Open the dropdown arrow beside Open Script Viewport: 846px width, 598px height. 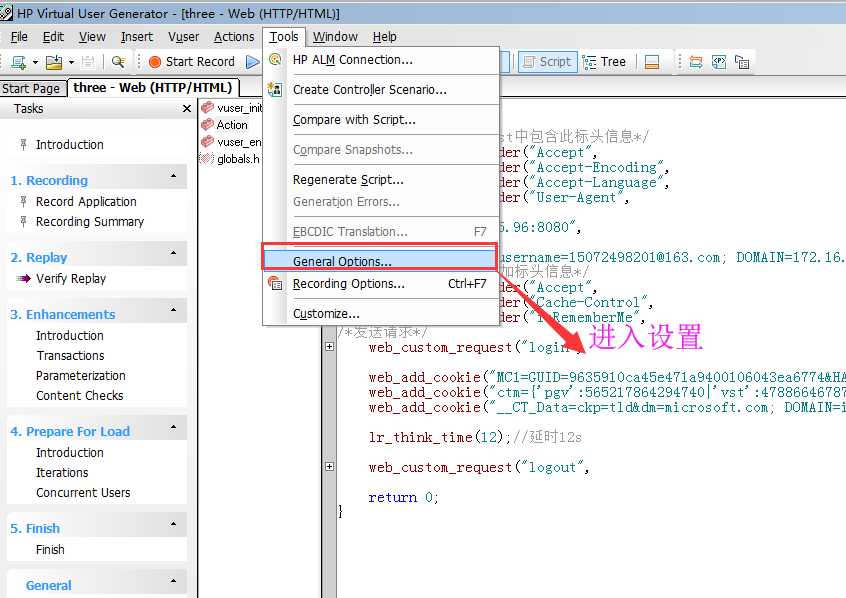click(x=71, y=63)
